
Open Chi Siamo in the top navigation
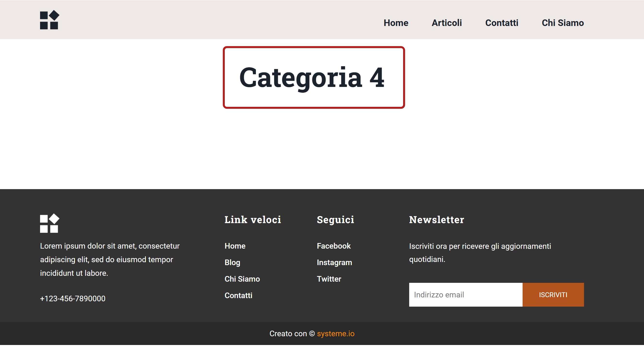click(x=562, y=23)
